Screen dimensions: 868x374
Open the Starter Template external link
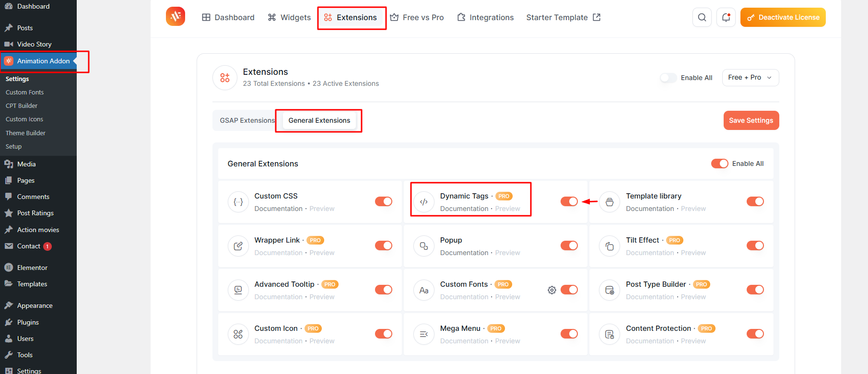[563, 17]
